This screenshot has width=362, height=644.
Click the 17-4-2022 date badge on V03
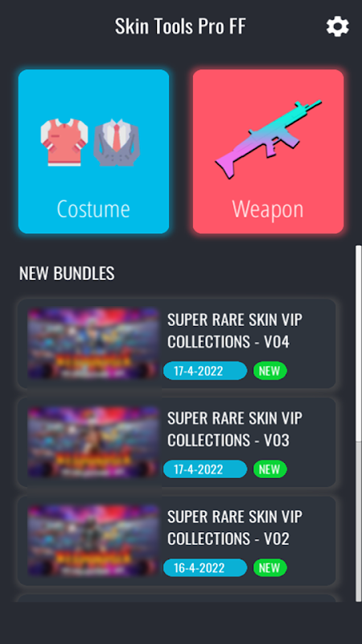(x=205, y=469)
